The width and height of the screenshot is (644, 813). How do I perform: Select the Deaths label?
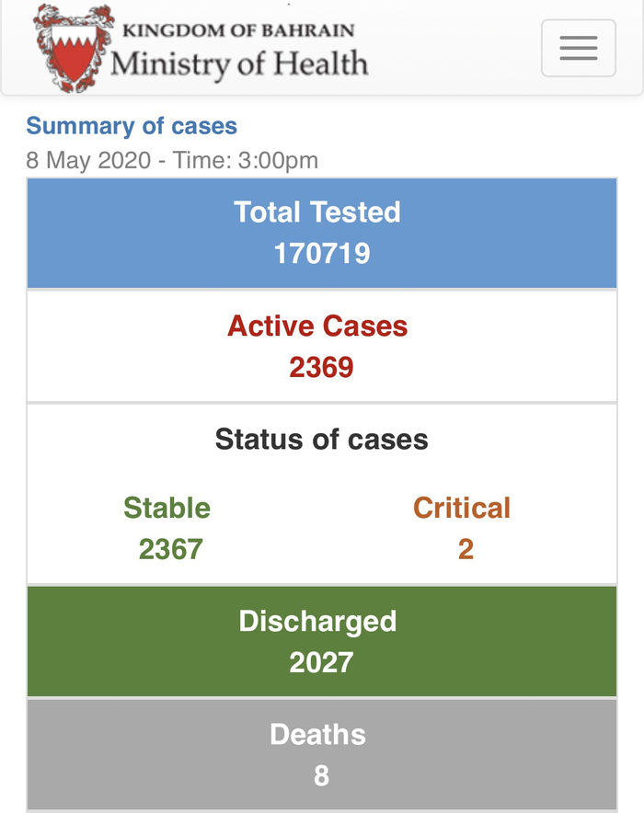click(x=317, y=734)
